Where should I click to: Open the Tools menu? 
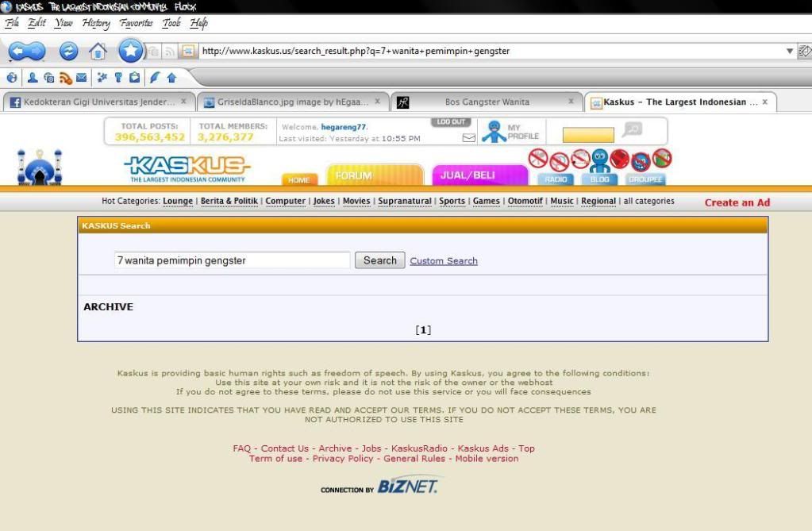171,23
